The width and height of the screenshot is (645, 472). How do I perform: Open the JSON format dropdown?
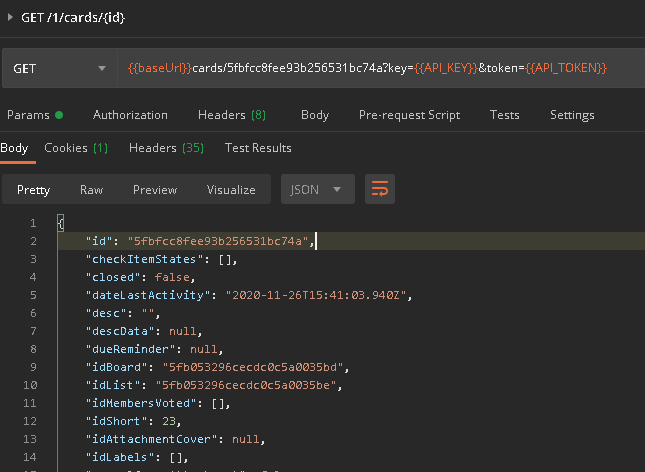[x=317, y=189]
